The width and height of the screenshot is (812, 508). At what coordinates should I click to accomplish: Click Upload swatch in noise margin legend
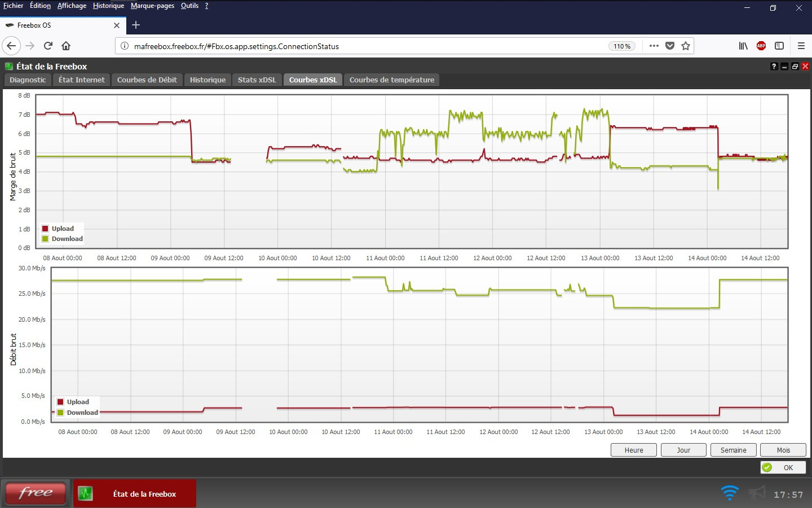click(45, 229)
